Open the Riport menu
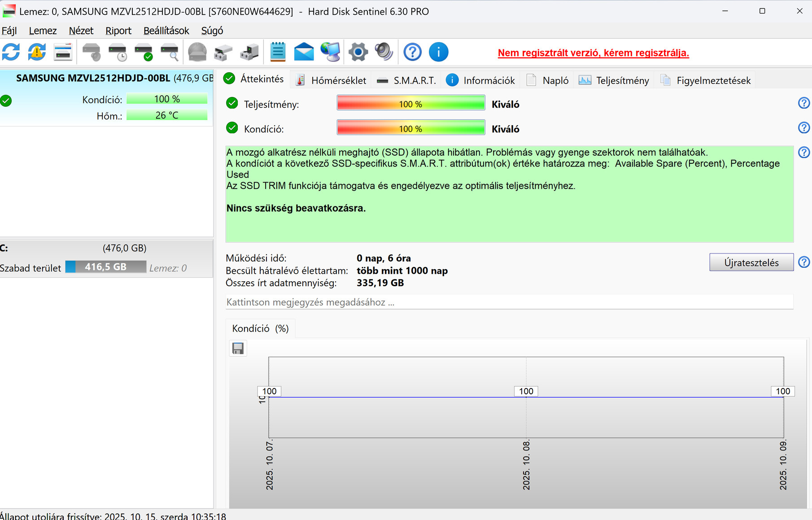This screenshot has height=520, width=812. pos(118,31)
